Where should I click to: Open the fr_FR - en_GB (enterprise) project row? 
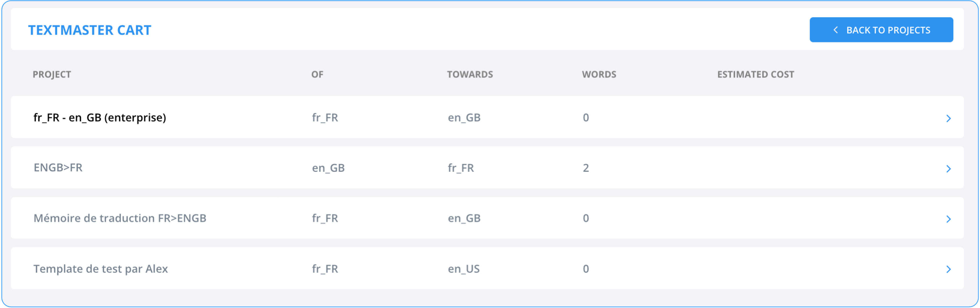(487, 117)
